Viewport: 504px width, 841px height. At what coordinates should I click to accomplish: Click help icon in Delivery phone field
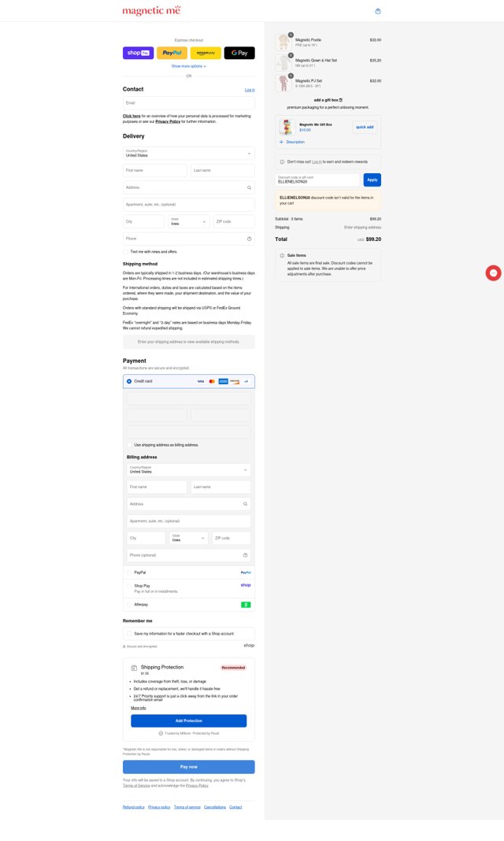[249, 239]
